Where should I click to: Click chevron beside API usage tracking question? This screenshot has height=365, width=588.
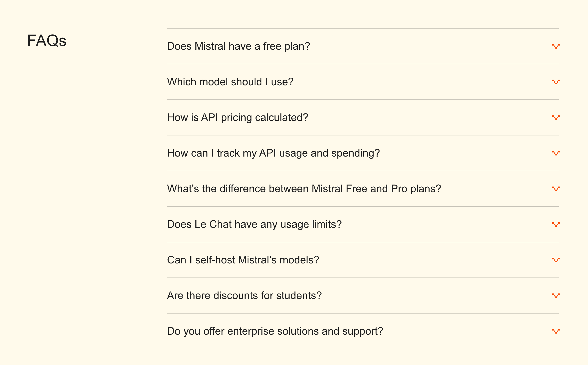pyautogui.click(x=556, y=153)
